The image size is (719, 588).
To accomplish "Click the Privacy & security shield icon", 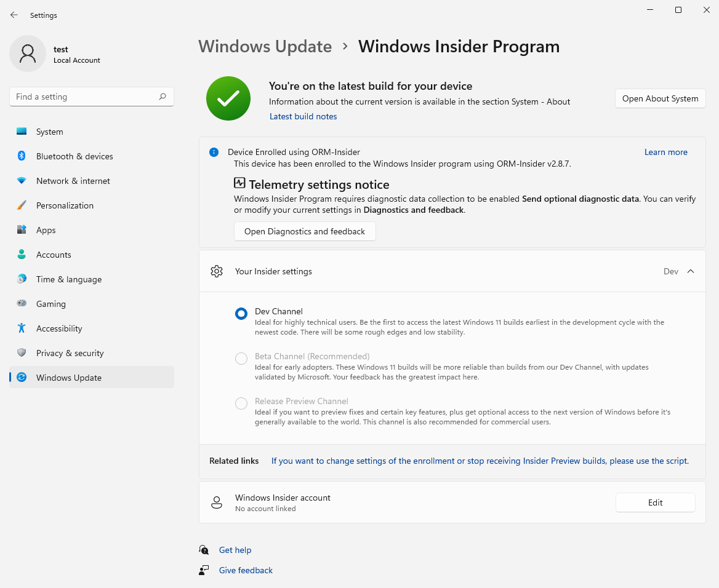I will pos(22,352).
